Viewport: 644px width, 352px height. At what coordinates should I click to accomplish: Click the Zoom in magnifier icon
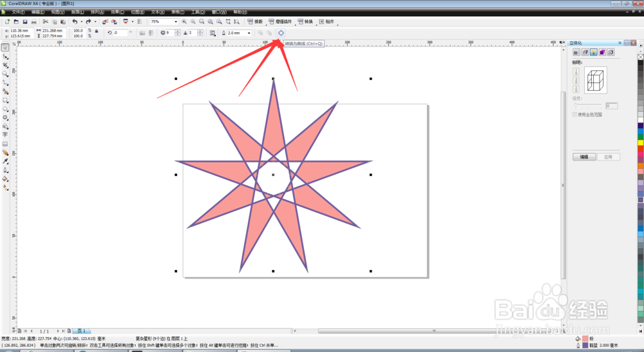click(184, 21)
